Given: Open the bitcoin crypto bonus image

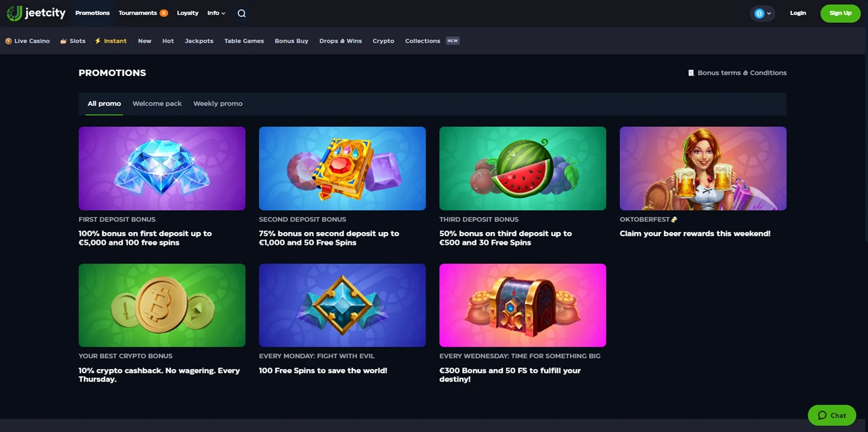Looking at the screenshot, I should [162, 305].
